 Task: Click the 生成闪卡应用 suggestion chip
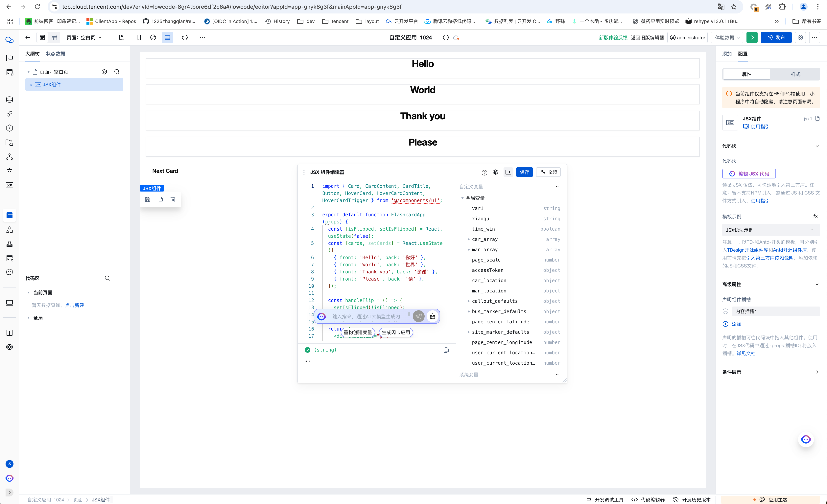(x=396, y=332)
